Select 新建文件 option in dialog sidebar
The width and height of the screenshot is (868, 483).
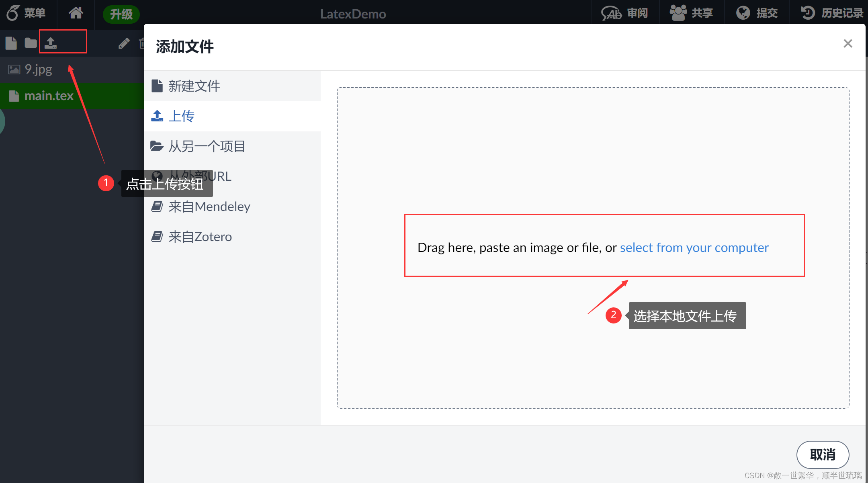point(194,86)
